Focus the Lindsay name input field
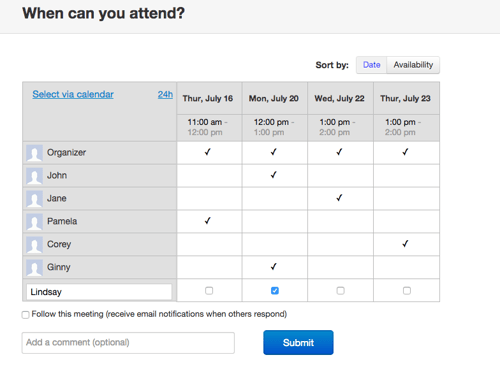The width and height of the screenshot is (500, 369). point(99,292)
